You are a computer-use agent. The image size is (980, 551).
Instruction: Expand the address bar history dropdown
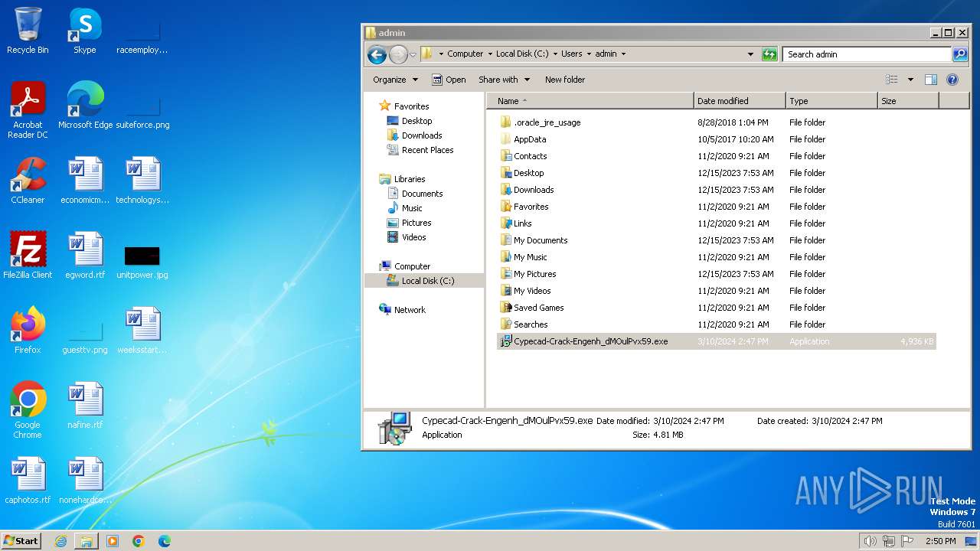pos(750,54)
